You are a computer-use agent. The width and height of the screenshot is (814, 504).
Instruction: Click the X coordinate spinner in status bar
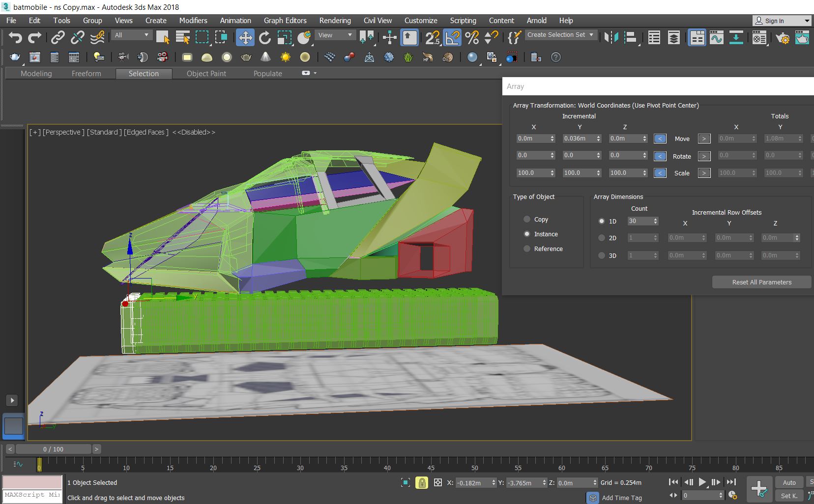tap(494, 483)
